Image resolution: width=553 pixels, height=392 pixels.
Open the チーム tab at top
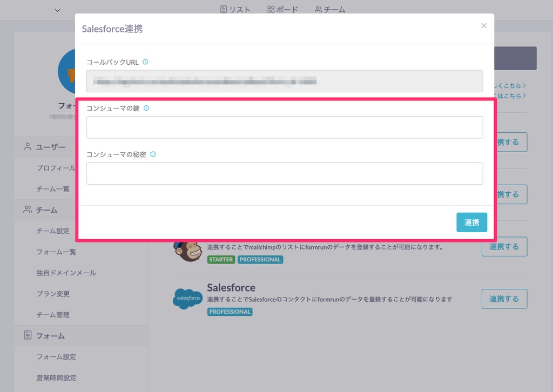click(x=330, y=10)
